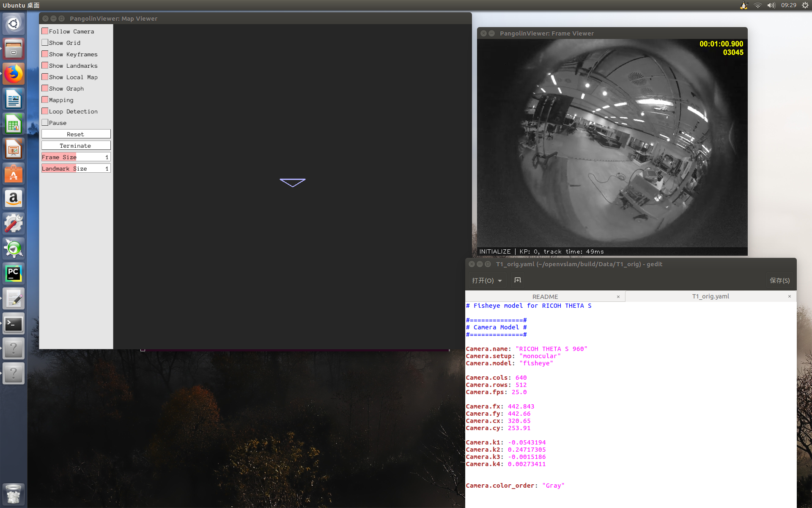Click the 保存(S) save button in gedit
Screen dimensions: 812x508
click(779, 280)
